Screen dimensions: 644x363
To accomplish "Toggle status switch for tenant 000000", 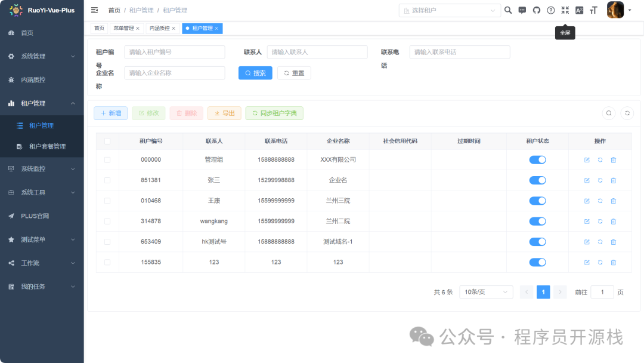I will [x=537, y=160].
